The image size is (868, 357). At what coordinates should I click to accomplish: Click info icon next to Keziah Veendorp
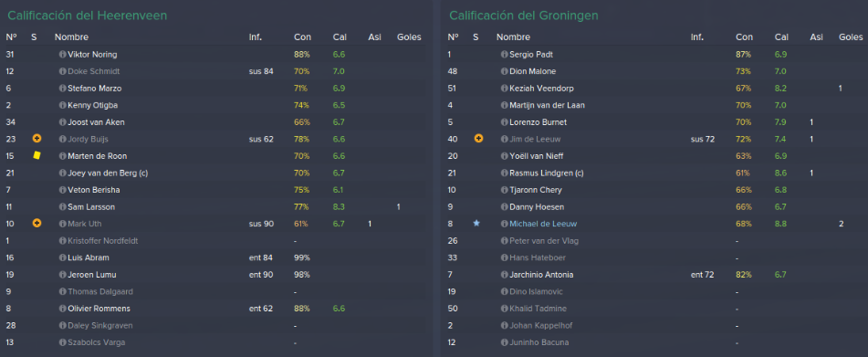505,89
